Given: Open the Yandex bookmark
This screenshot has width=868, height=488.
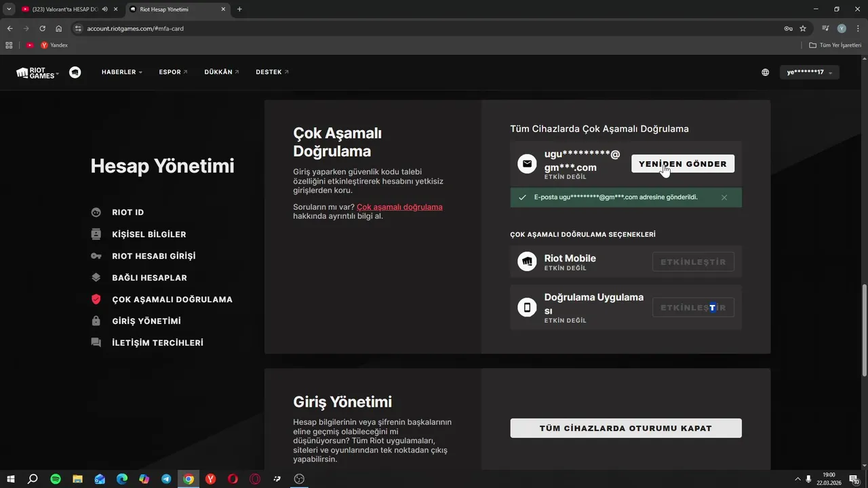Looking at the screenshot, I should tap(54, 45).
